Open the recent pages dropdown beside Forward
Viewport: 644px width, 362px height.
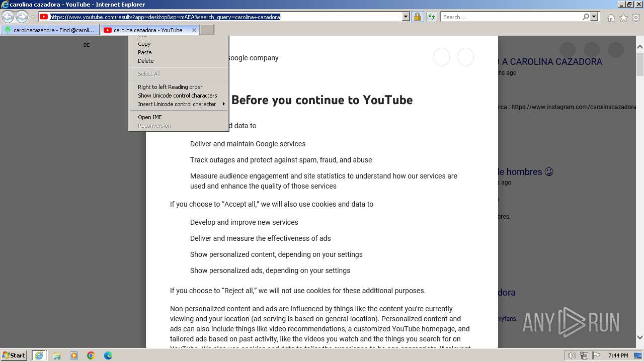(33, 17)
